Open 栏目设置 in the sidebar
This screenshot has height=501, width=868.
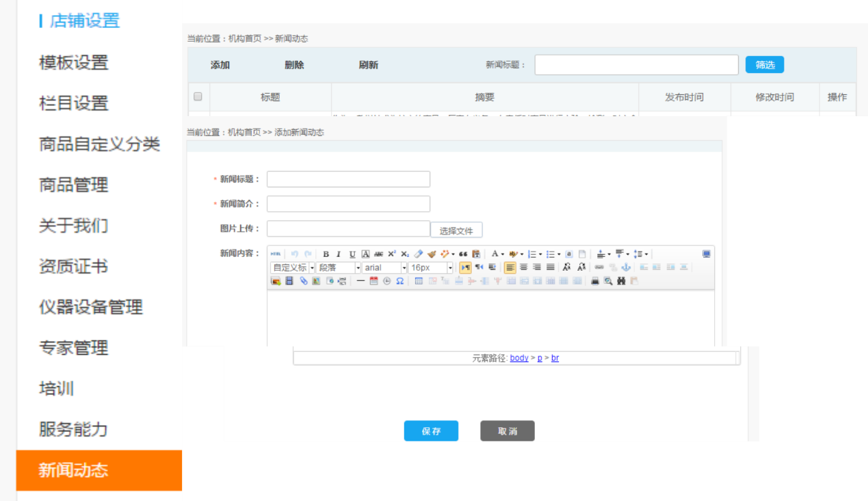tap(74, 103)
